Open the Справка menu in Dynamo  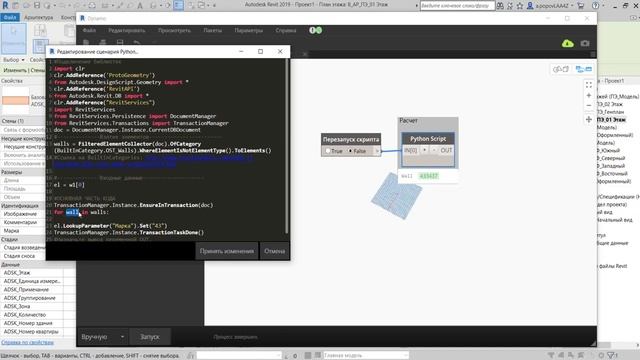click(x=286, y=30)
